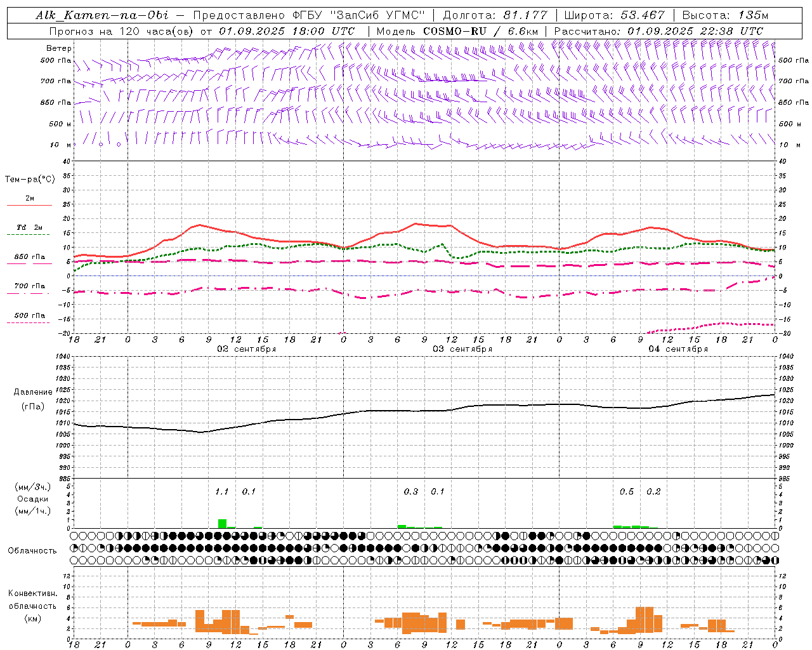This screenshot has height=650, width=812.
Task: Click the Прогноз на 120 часа(ов) text
Action: (x=122, y=31)
